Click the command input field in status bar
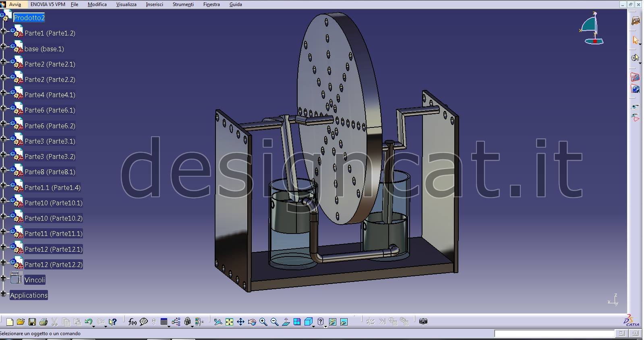 pos(554,334)
